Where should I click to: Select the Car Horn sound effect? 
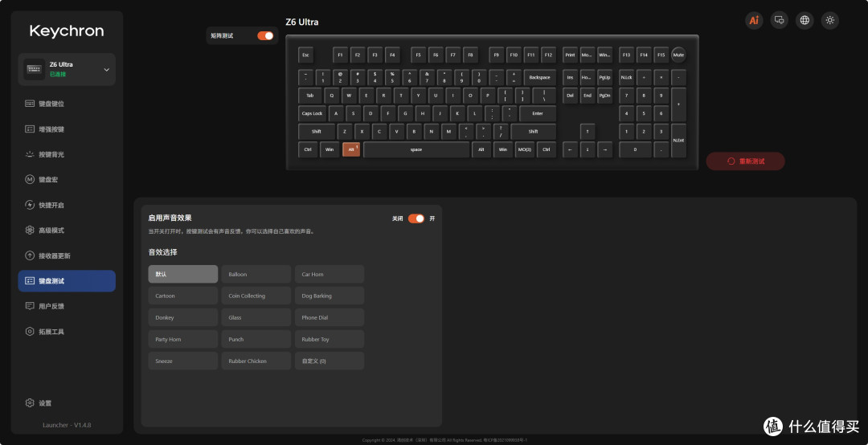point(330,274)
